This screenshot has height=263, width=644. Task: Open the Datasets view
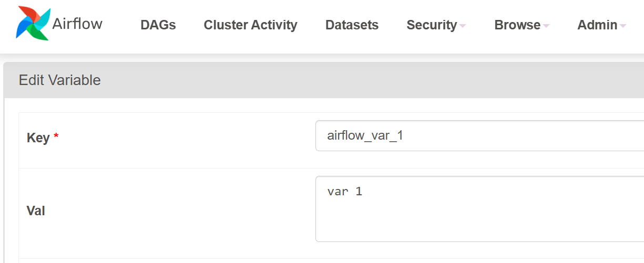click(x=352, y=25)
